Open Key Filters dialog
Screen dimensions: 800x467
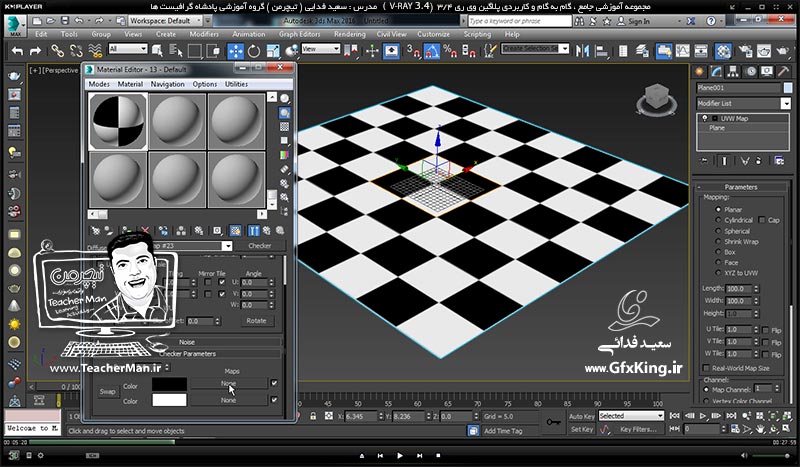[638, 430]
